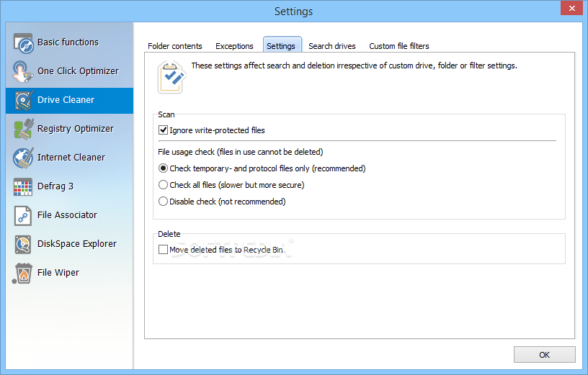Click the File Associator link icon
This screenshot has height=375, width=588.
tap(23, 215)
